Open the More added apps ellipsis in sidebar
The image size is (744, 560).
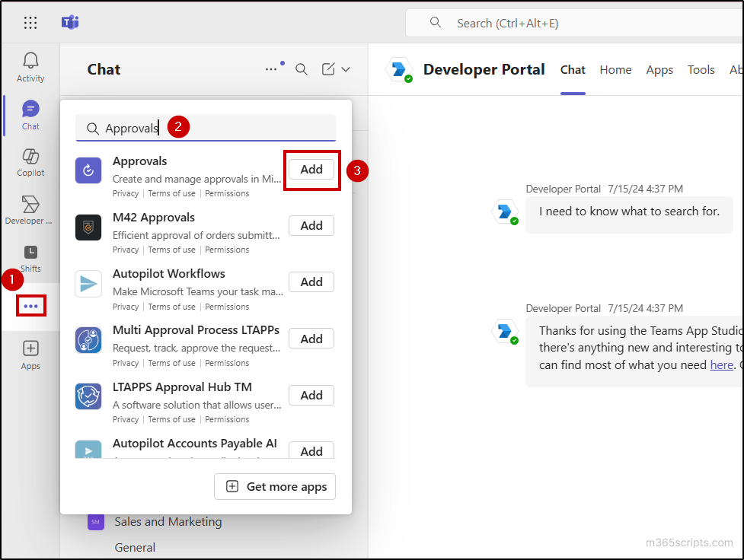(30, 305)
